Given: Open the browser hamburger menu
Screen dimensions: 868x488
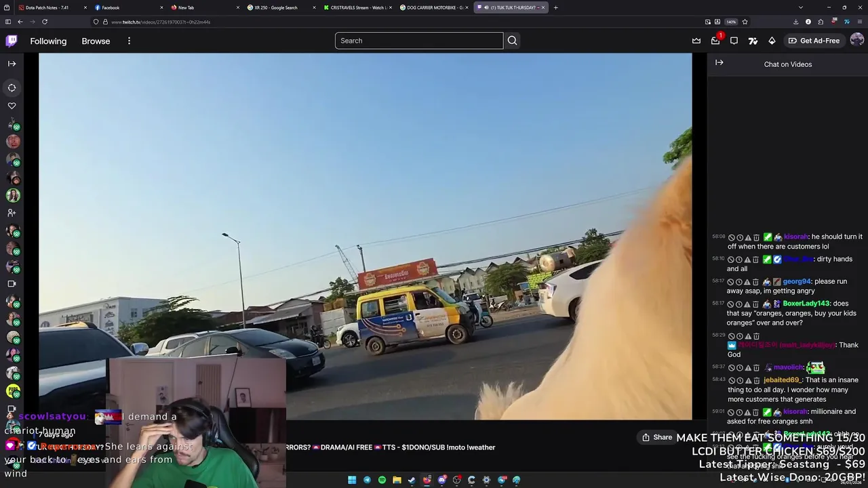Looking at the screenshot, I should (859, 22).
